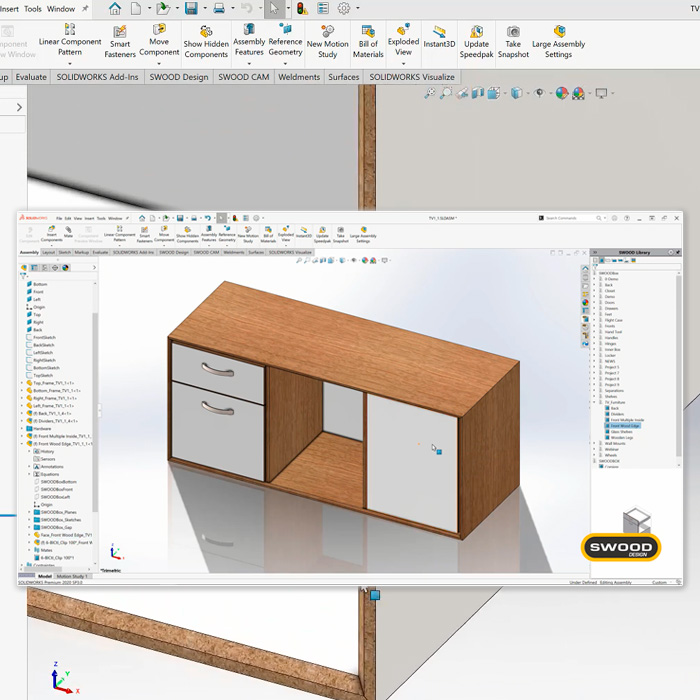Toggle the menu pin icon next to Window
Image resolution: width=700 pixels, height=700 pixels.
(85, 8)
